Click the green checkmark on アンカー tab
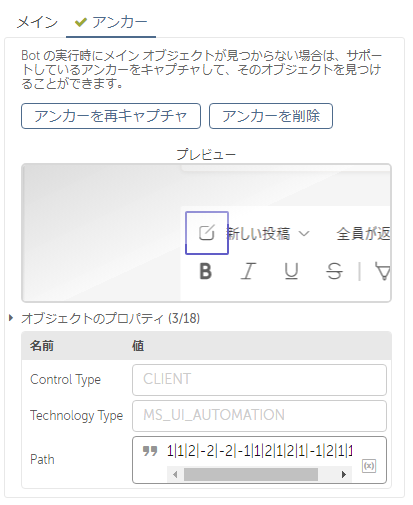Image resolution: width=413 pixels, height=505 pixels. [x=81, y=22]
